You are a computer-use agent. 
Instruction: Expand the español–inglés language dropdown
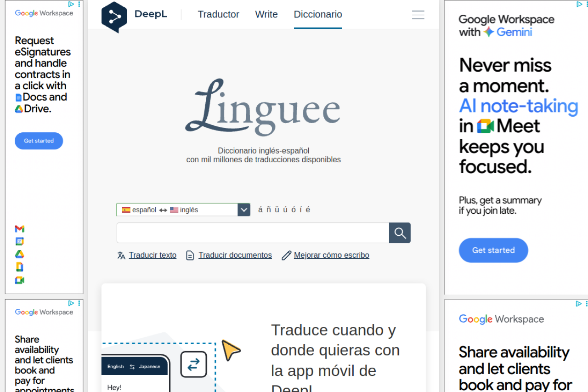point(177,210)
